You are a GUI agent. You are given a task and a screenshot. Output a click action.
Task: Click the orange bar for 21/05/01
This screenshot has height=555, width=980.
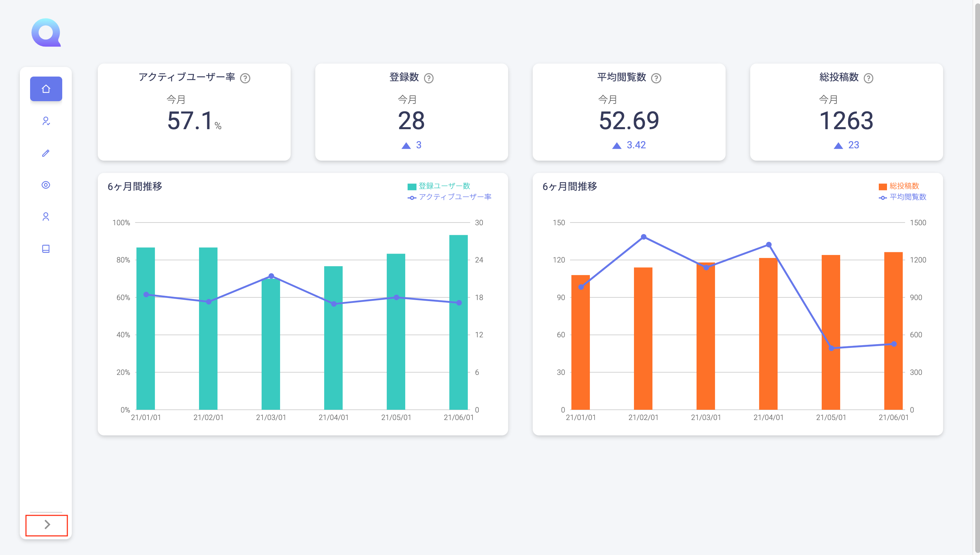[x=831, y=333]
